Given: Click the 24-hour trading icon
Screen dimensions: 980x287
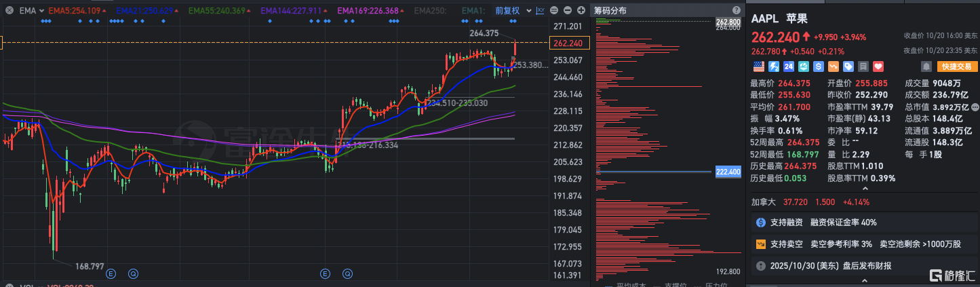Looking at the screenshot, I should coord(788,66).
